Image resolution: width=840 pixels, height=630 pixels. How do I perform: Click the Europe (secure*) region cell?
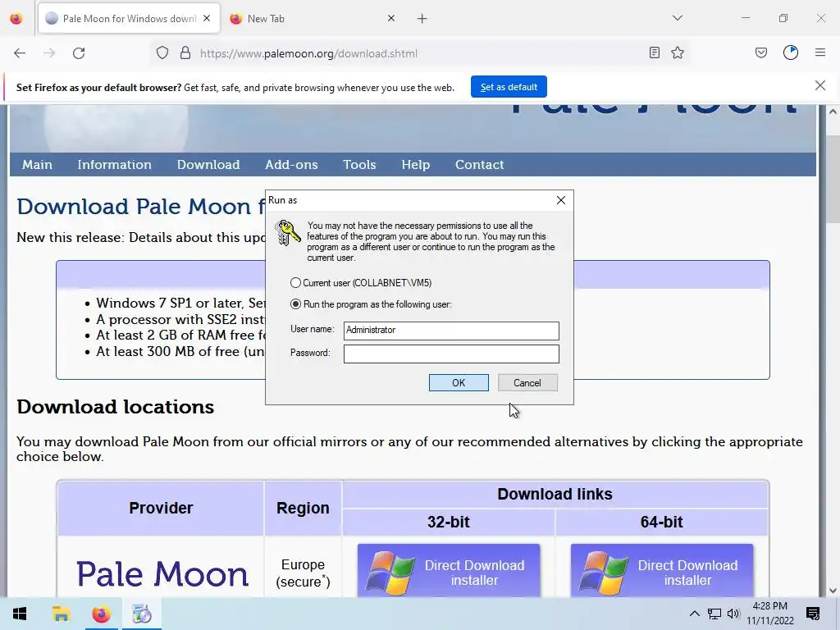click(x=303, y=573)
